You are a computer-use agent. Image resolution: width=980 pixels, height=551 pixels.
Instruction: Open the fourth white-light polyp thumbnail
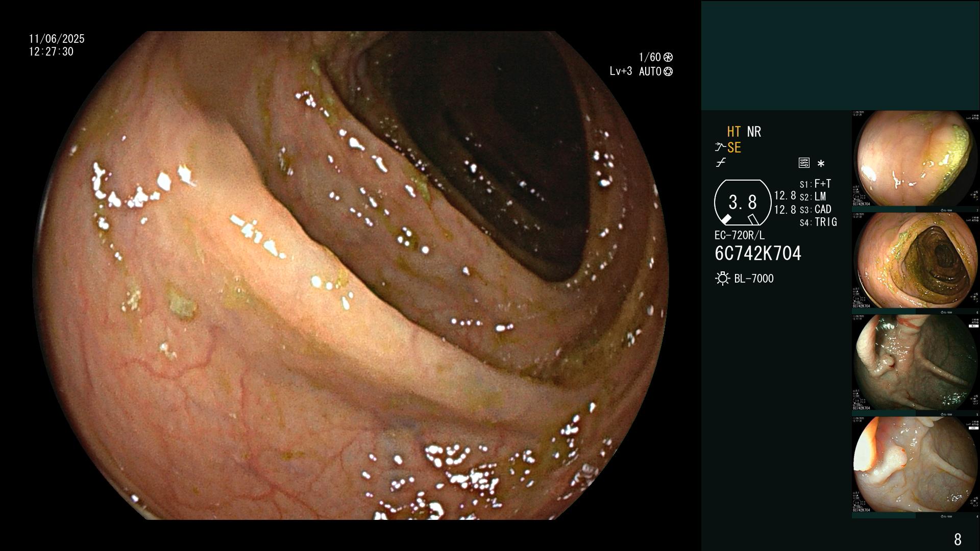point(916,465)
